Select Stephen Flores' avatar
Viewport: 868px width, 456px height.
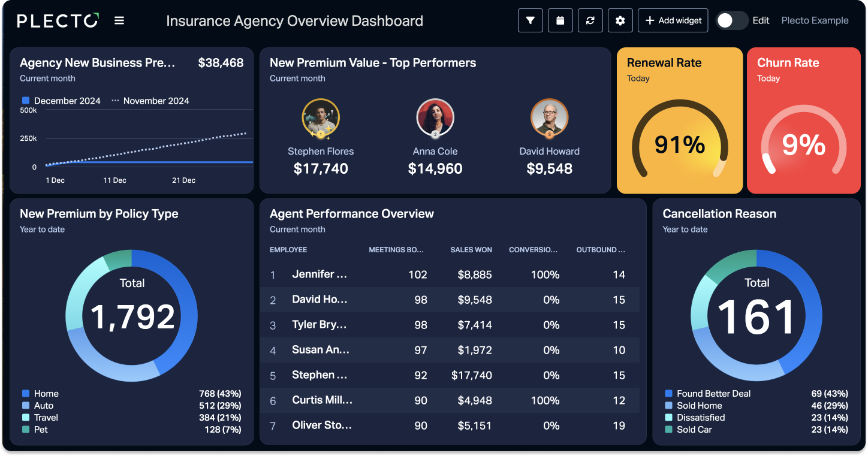321,117
